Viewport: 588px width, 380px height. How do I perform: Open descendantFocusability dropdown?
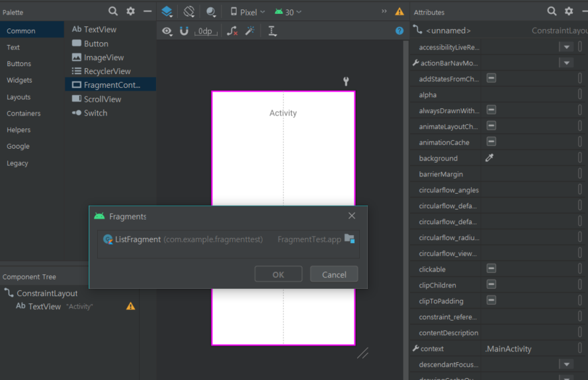pos(567,364)
